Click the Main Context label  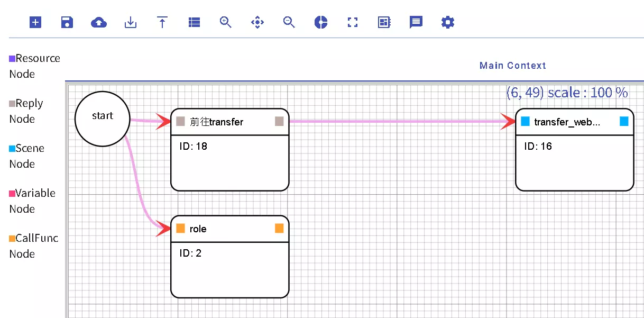(512, 66)
